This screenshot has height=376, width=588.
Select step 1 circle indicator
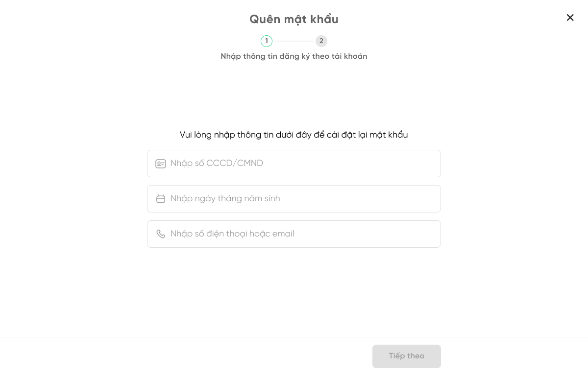point(267,41)
